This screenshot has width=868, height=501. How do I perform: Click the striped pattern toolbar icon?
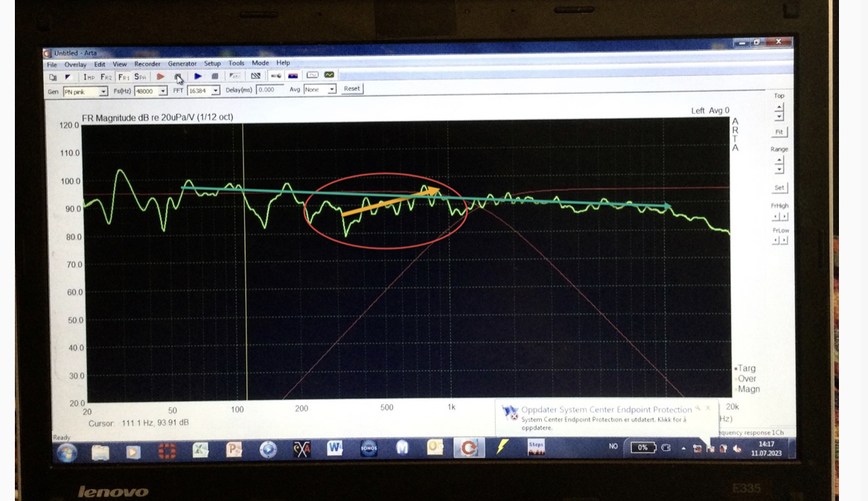point(256,76)
